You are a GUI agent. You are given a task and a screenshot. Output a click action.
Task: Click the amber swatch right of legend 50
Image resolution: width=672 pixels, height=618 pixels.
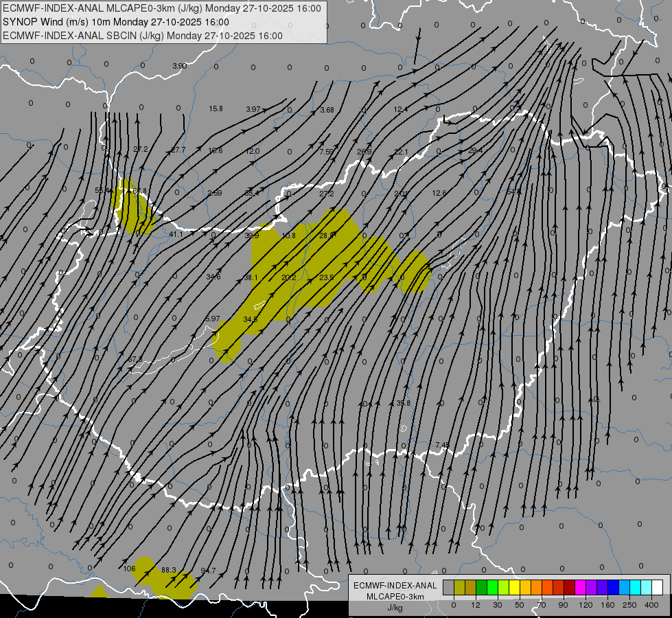tap(525, 588)
